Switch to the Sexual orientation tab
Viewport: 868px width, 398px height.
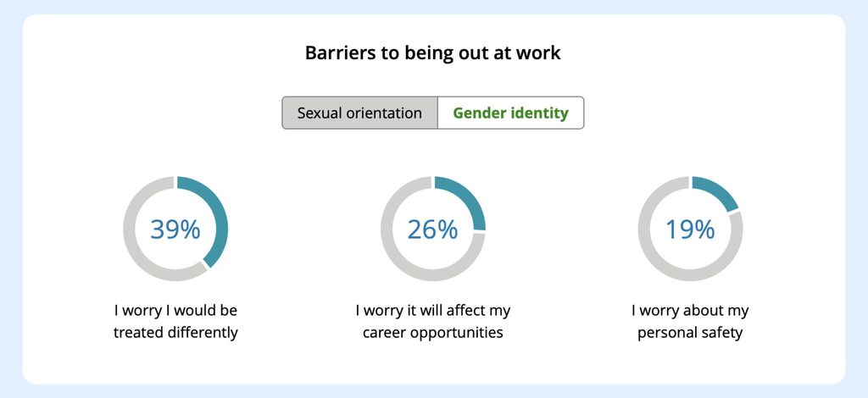[x=359, y=113]
